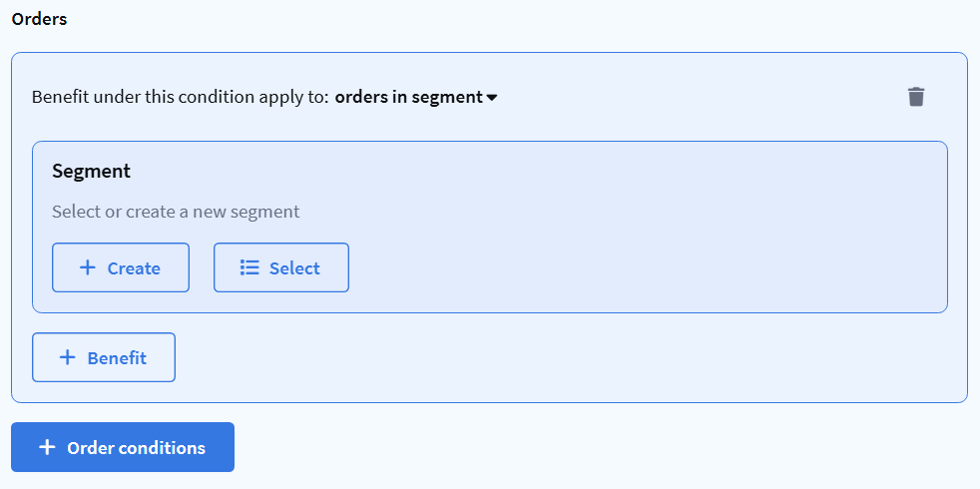
Task: Add a Benefit to this condition
Action: 104,357
